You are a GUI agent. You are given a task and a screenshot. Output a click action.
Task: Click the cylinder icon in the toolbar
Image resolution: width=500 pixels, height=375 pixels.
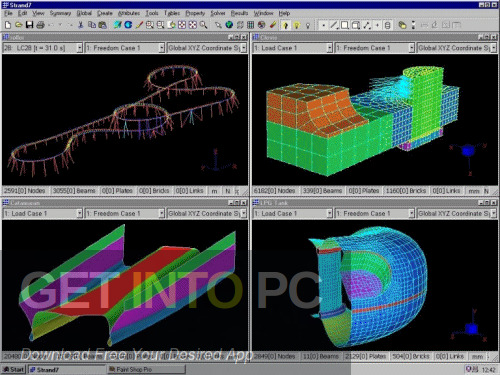point(387,25)
